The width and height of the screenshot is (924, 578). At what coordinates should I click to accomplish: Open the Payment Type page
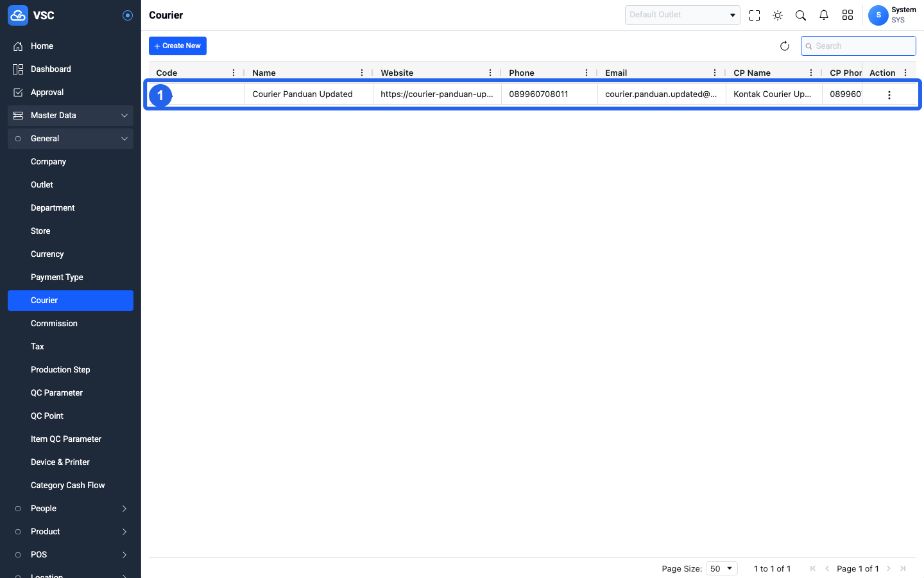(71, 277)
